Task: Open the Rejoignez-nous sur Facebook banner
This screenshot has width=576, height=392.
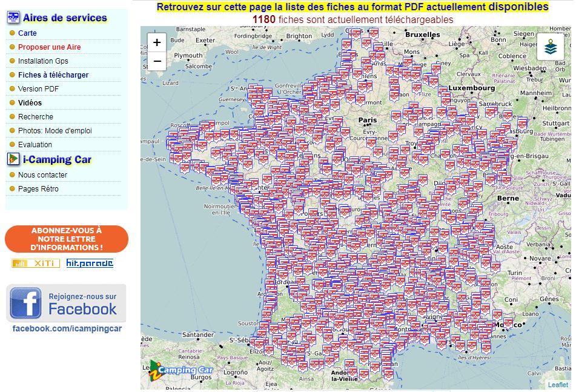Action: click(x=67, y=303)
